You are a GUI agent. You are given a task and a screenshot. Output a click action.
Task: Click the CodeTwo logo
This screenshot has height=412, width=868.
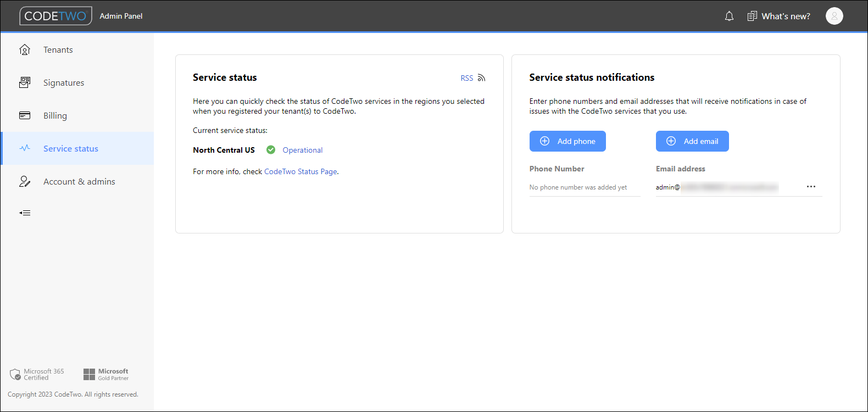[55, 16]
